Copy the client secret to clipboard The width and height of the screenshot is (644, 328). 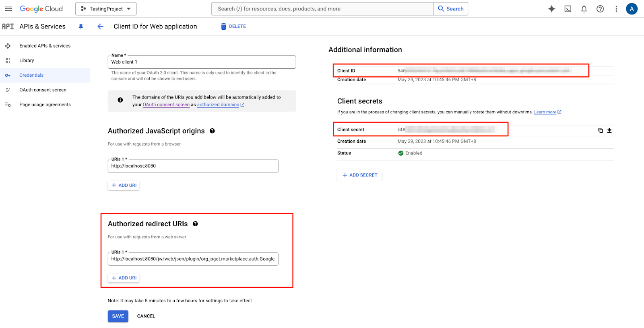click(x=601, y=130)
